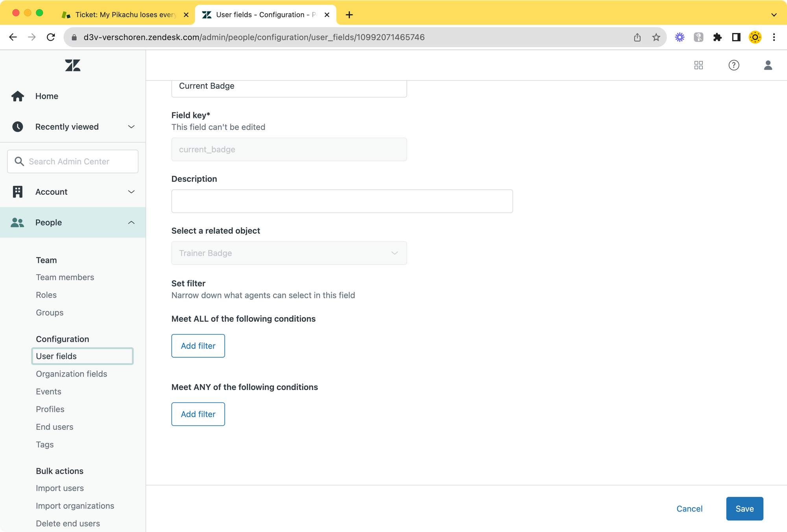Click into the Description text field
The image size is (787, 532).
(x=342, y=201)
